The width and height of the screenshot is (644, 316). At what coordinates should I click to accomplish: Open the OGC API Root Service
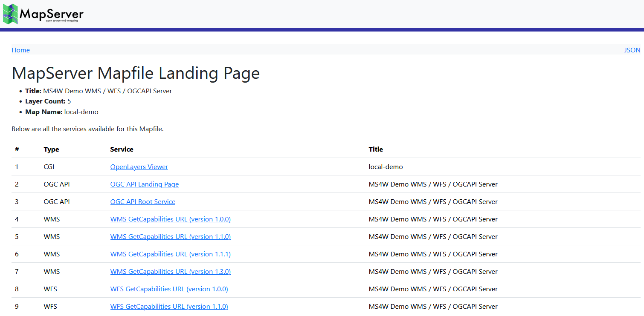(x=142, y=201)
